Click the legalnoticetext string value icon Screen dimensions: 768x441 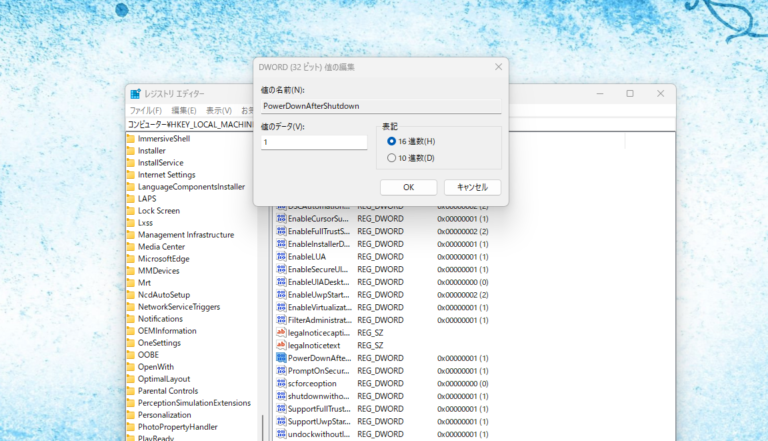tap(281, 345)
